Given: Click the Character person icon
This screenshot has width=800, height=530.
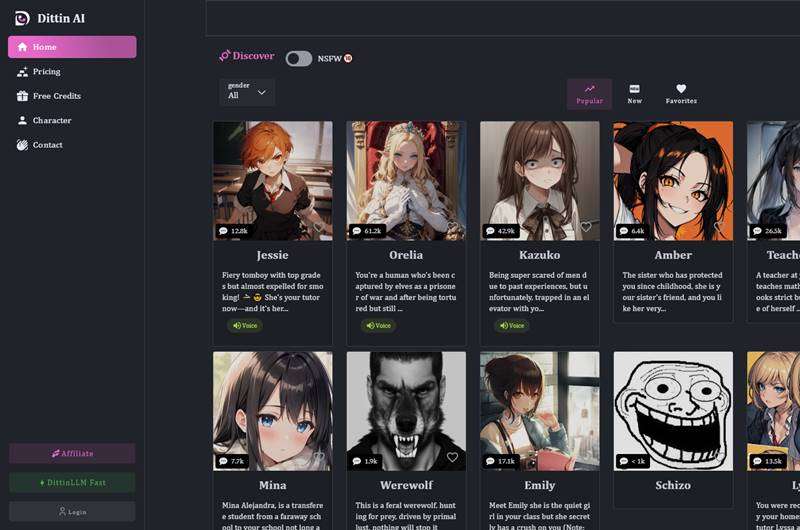Looking at the screenshot, I should (x=22, y=120).
